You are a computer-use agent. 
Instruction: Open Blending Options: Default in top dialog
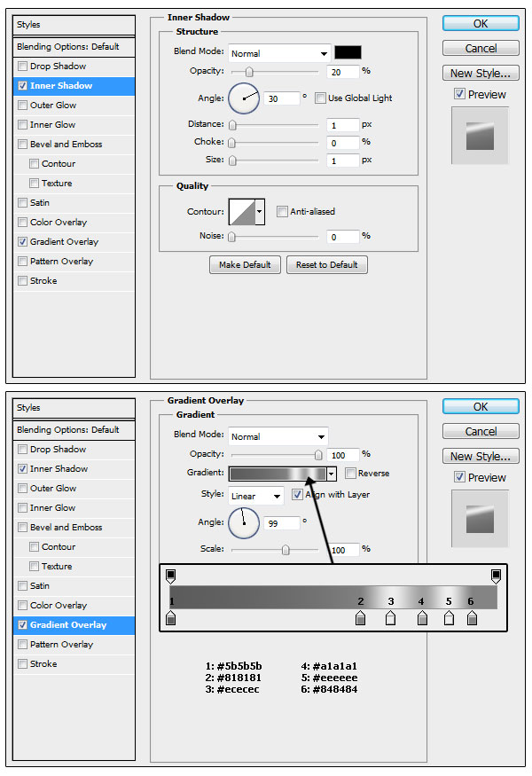point(74,46)
